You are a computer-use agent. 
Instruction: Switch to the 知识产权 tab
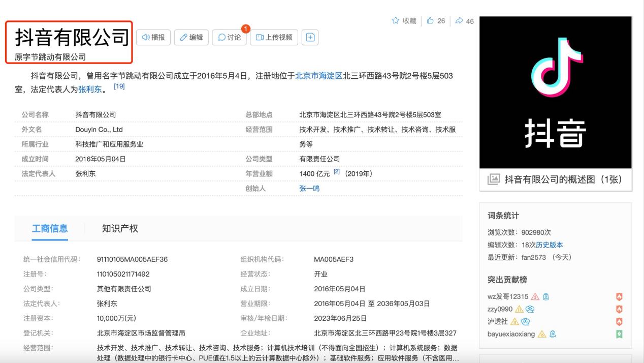pyautogui.click(x=120, y=228)
